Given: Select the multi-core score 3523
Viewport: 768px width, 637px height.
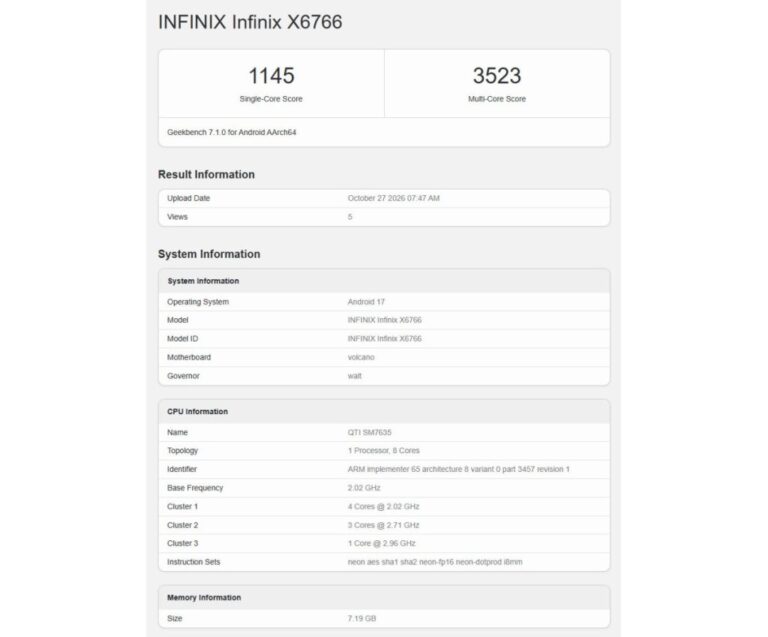Looking at the screenshot, I should [x=497, y=76].
